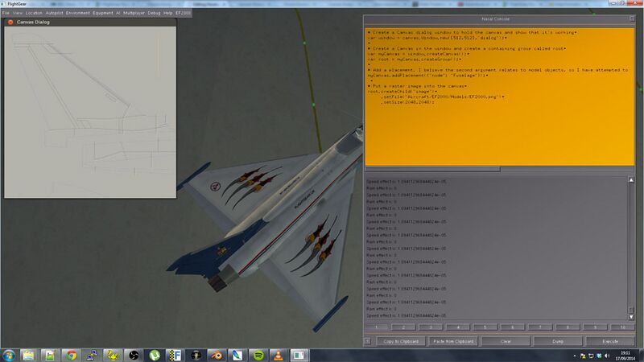Click the Copy to Clipboard button
This screenshot has height=362, width=644.
click(x=400, y=341)
